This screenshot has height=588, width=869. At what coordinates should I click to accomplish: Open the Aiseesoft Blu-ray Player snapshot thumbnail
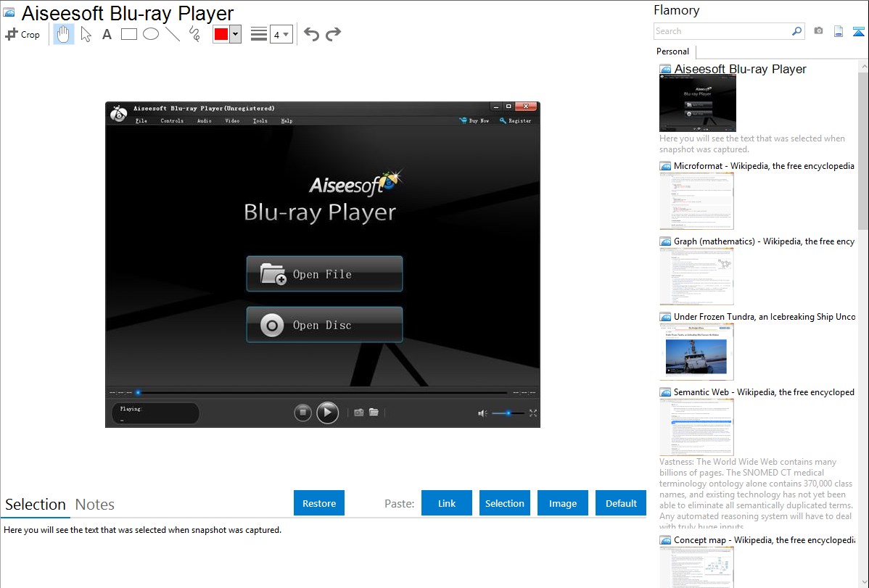point(697,102)
